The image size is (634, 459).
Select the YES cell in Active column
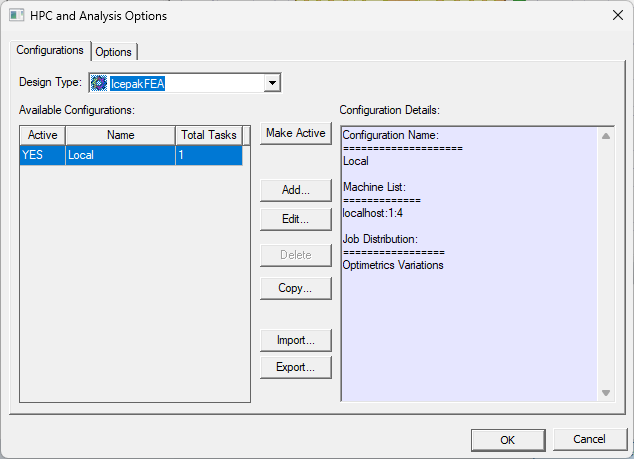pos(42,155)
